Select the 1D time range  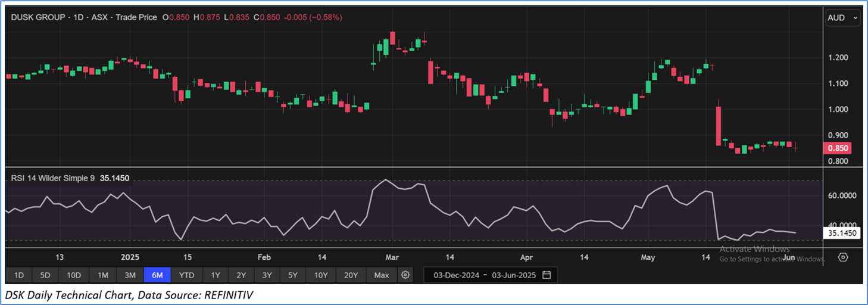19,275
